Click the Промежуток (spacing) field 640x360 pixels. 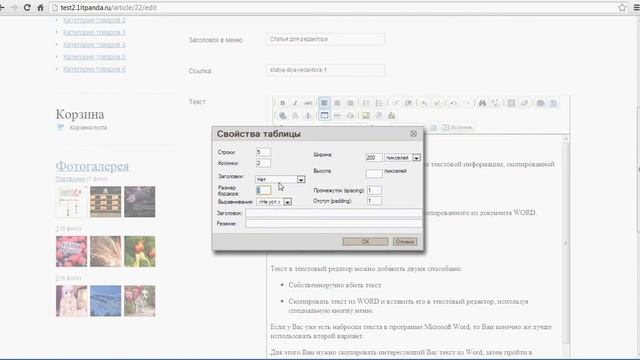click(x=374, y=190)
